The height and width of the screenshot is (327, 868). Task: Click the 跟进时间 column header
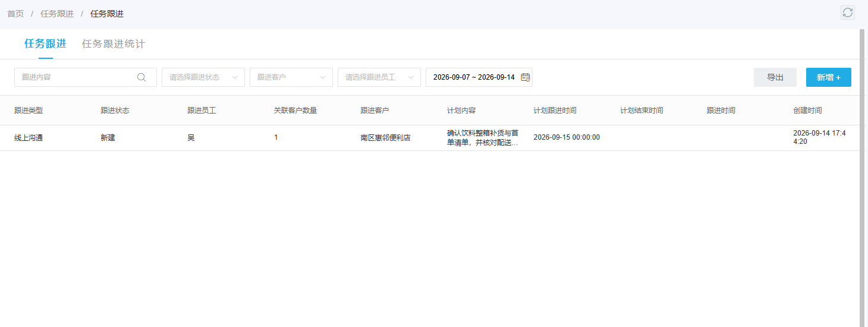[x=721, y=111]
